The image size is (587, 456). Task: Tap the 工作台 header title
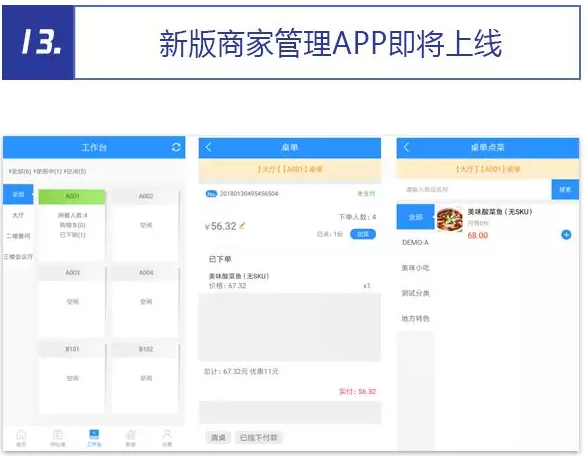(94, 147)
